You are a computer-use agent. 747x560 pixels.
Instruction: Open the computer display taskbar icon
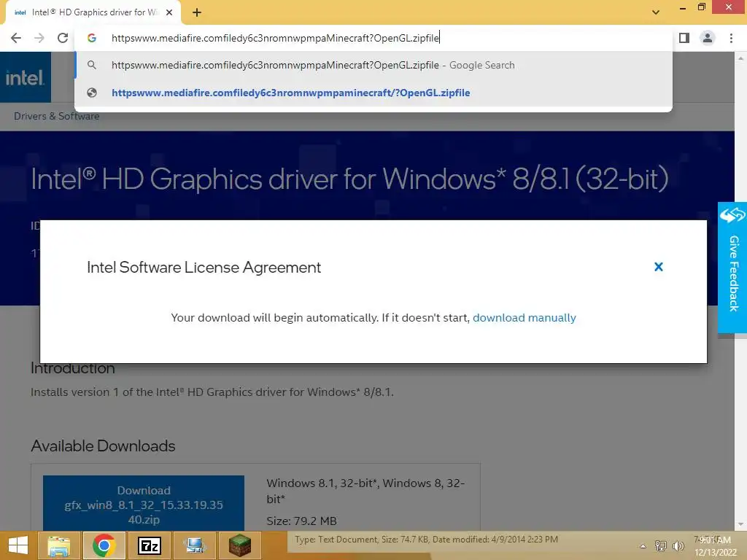tap(194, 545)
